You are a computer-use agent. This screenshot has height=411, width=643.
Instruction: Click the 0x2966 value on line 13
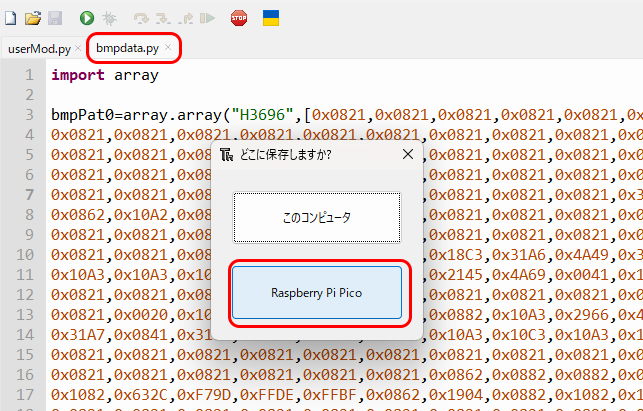582,315
